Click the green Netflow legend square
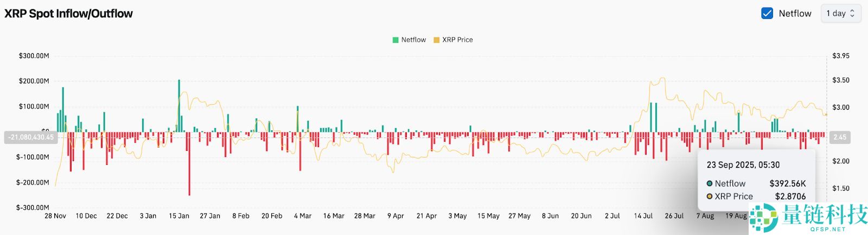Screen dimensions: 868x235 (395, 40)
